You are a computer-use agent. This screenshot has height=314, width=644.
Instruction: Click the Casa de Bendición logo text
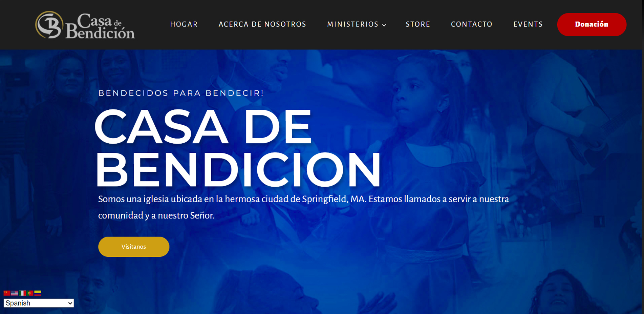pyautogui.click(x=100, y=26)
